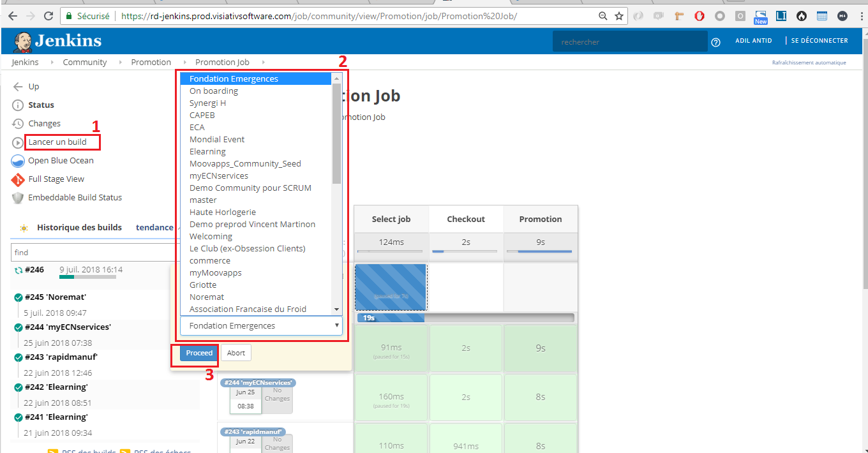Open ADIL ANTID user link
This screenshot has width=868, height=453.
coord(754,41)
